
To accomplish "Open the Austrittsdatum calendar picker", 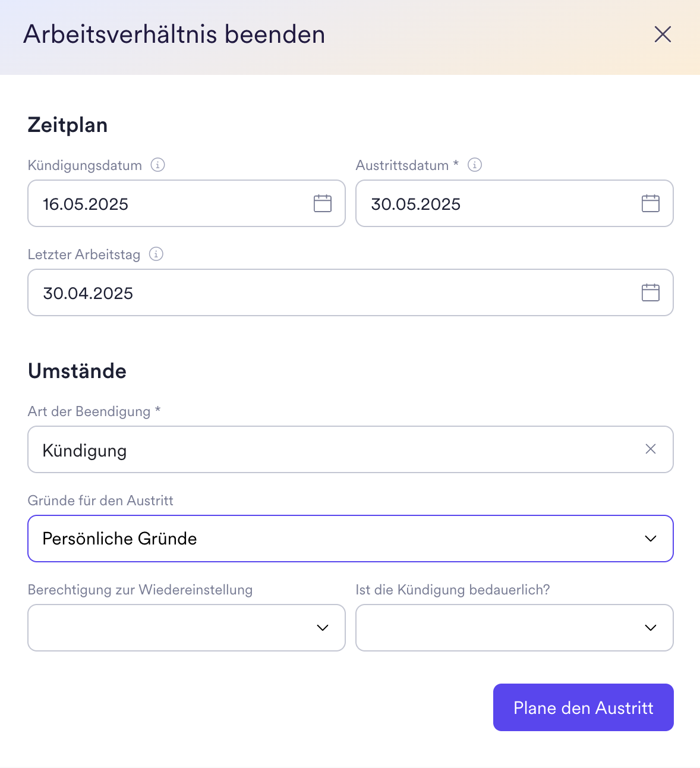I will tap(650, 203).
